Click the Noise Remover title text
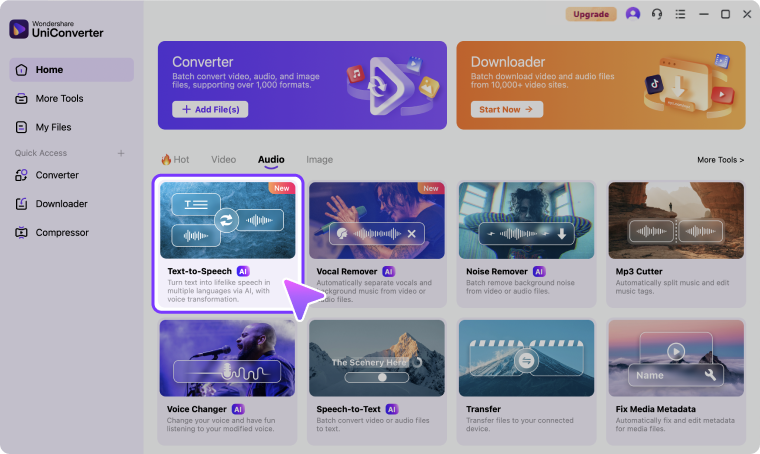 (x=497, y=271)
